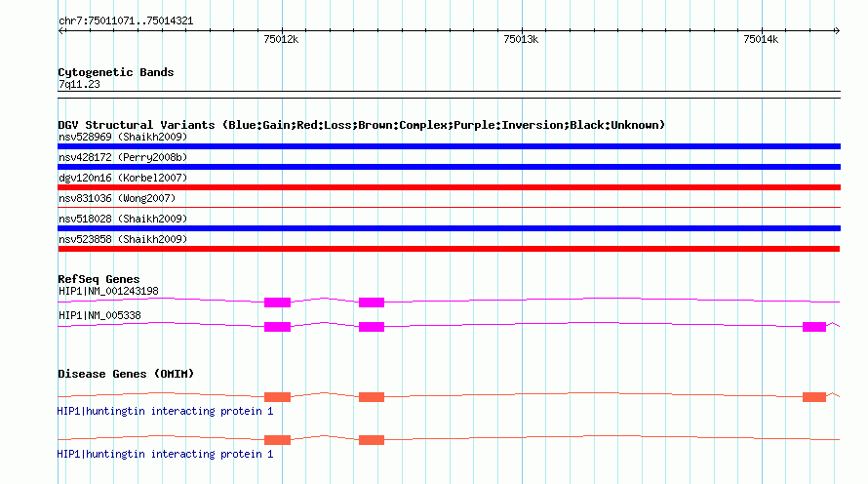868x484 pixels.
Task: Click the left scroll arrow on the ruler
Action: click(x=61, y=31)
